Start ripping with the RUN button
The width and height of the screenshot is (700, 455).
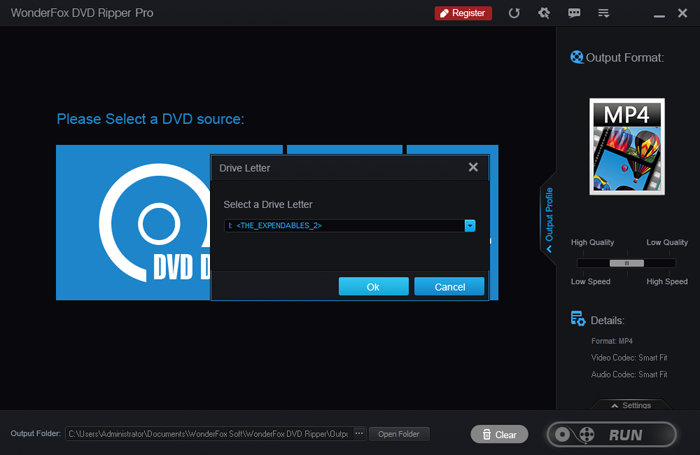(612, 434)
